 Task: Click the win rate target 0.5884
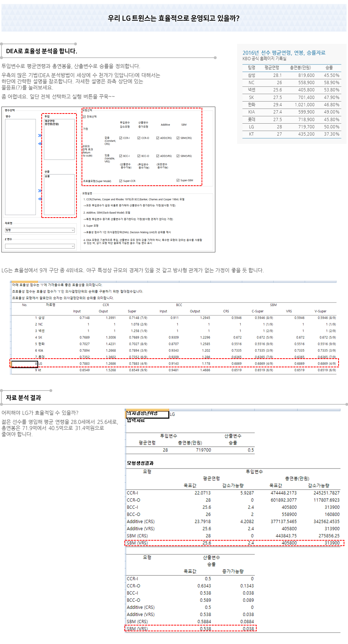pos(204,622)
